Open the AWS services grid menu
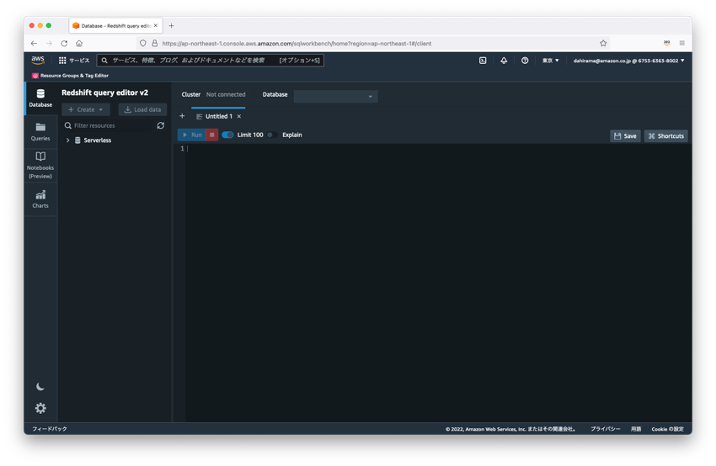 [x=63, y=60]
